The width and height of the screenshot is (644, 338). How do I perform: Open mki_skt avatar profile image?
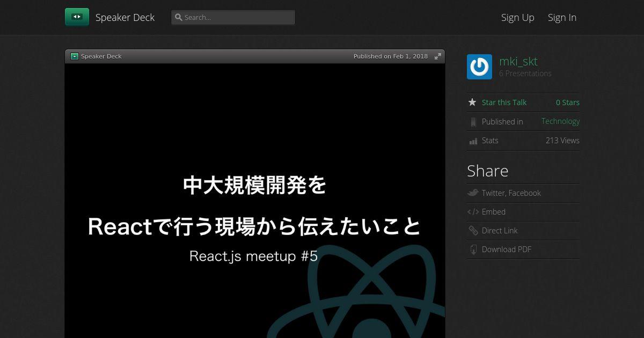(479, 67)
